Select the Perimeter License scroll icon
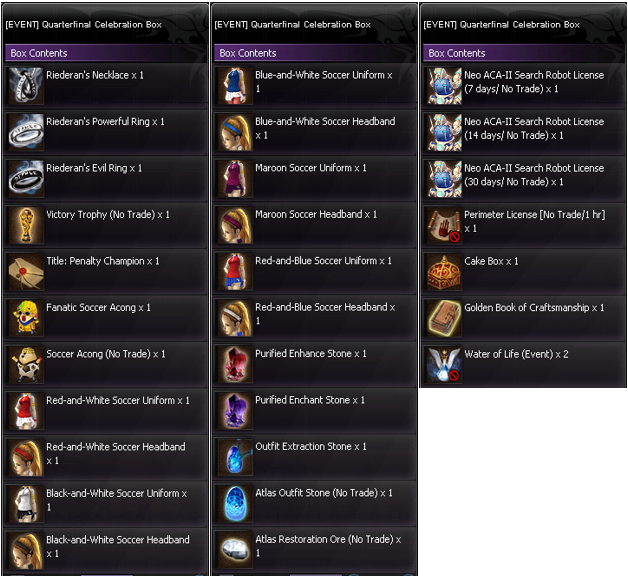628x576 pixels. (x=444, y=225)
